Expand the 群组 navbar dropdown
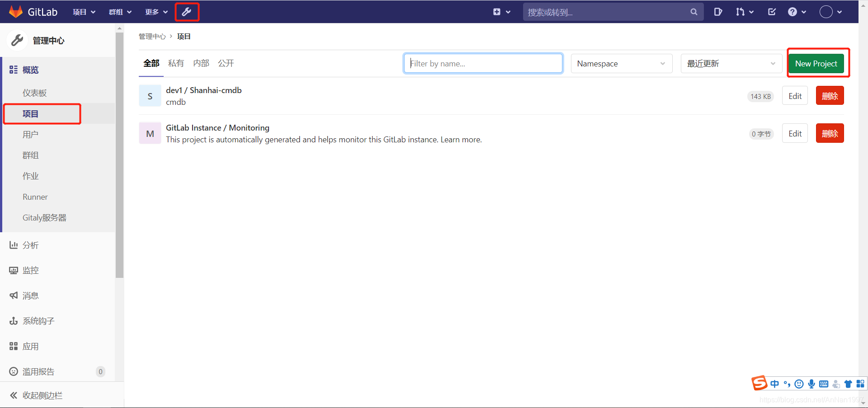The image size is (868, 408). [120, 12]
